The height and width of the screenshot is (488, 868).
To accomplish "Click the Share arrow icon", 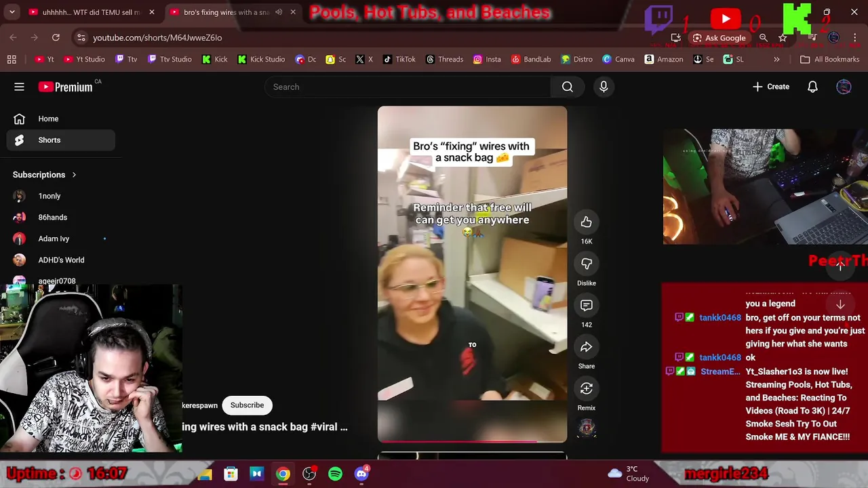I will 587,347.
